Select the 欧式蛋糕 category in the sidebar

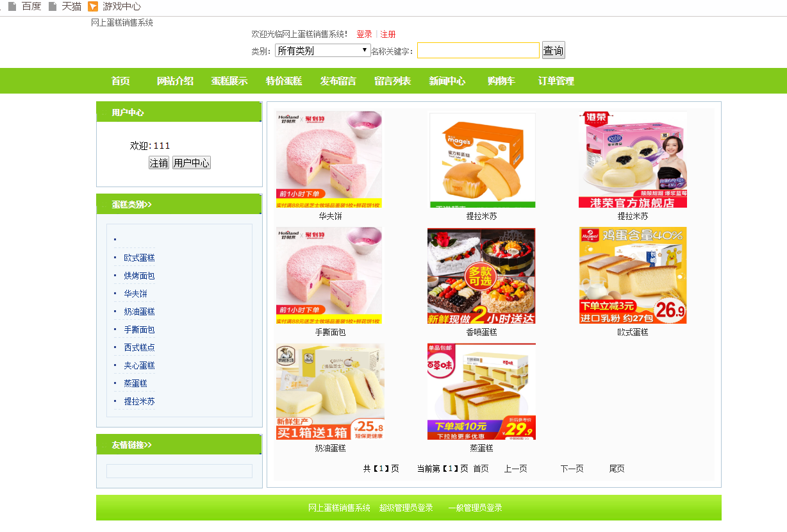coord(139,258)
